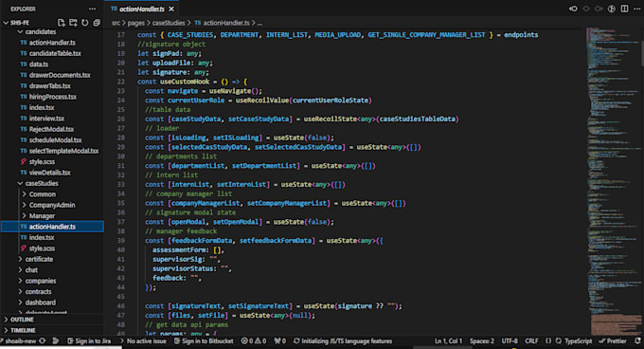This screenshot has width=644, height=349.
Task: Close the actionHandler.ts editor tab
Action: 171,9
